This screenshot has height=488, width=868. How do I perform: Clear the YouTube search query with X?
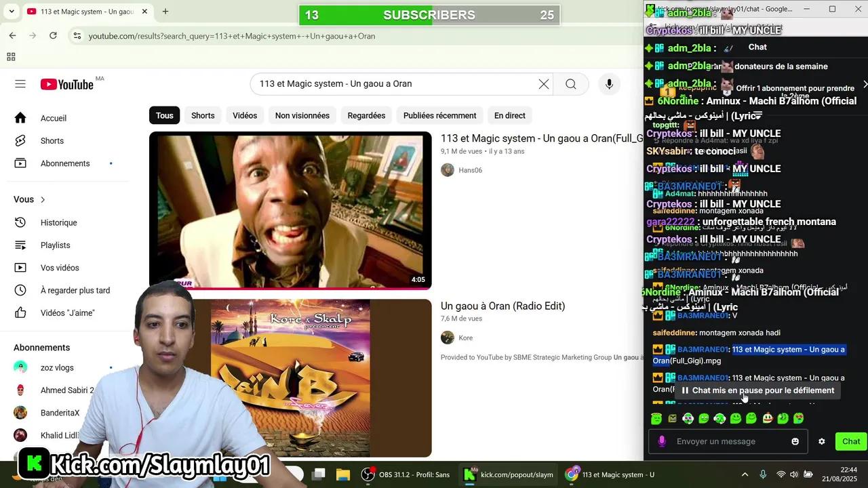click(x=544, y=84)
